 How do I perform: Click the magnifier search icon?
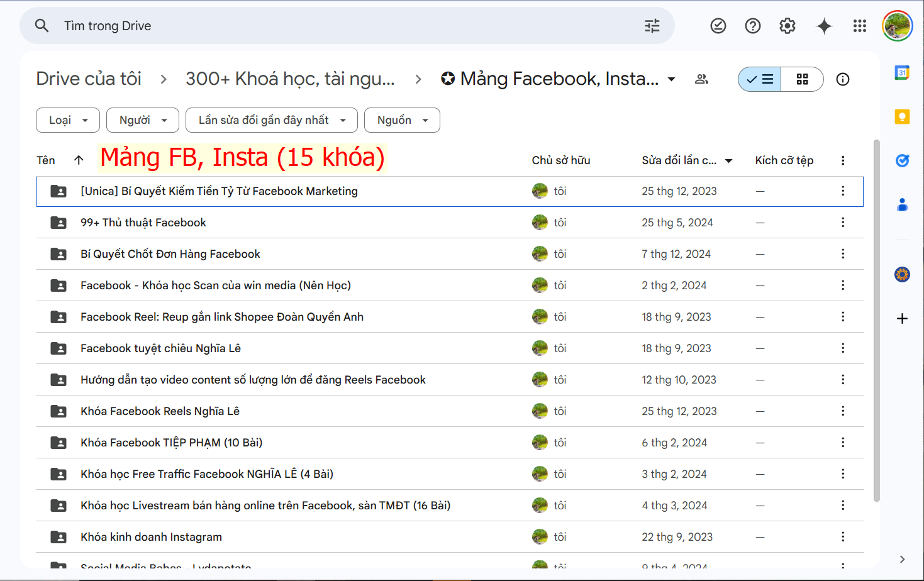[42, 26]
